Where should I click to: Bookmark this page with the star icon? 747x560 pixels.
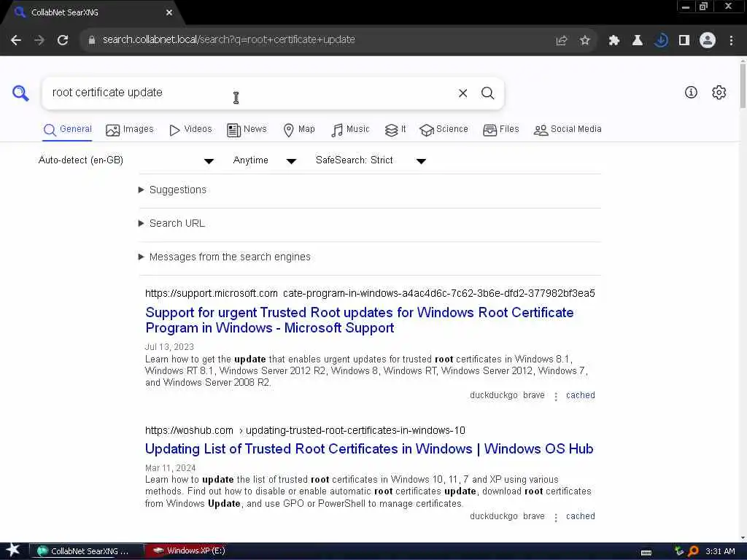point(585,41)
